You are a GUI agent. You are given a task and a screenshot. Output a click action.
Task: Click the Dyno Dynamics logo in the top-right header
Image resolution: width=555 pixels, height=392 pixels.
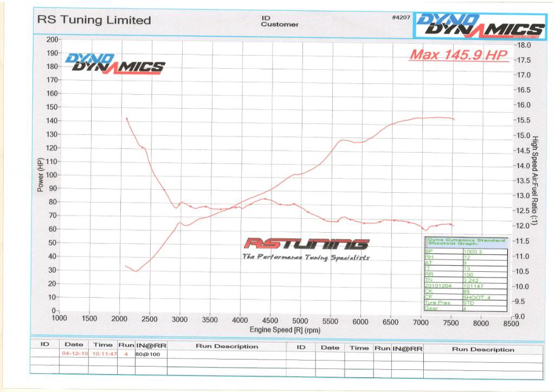479,25
